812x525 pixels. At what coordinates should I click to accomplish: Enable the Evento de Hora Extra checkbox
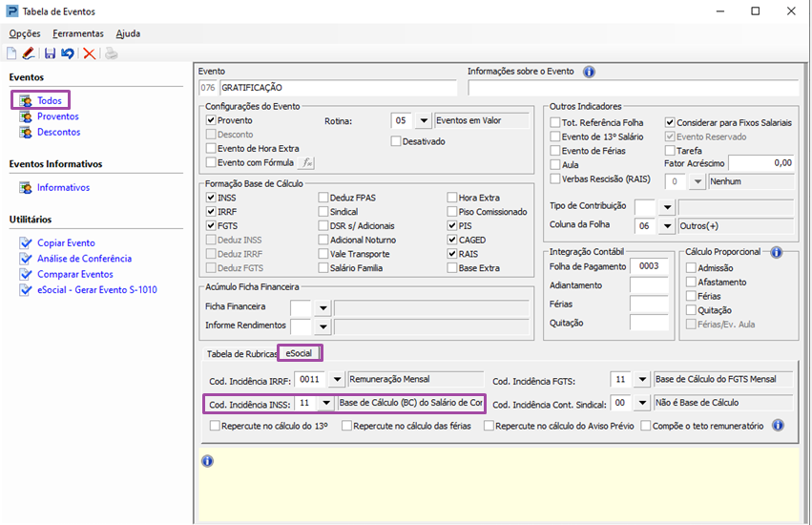coord(211,148)
